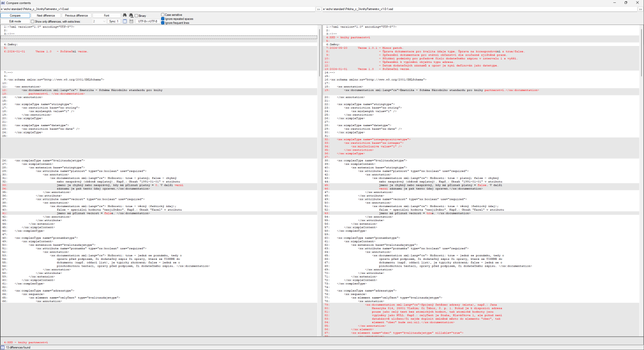The height and width of the screenshot is (350, 644).
Task: Click the Sync: 1 button
Action: click(114, 21)
